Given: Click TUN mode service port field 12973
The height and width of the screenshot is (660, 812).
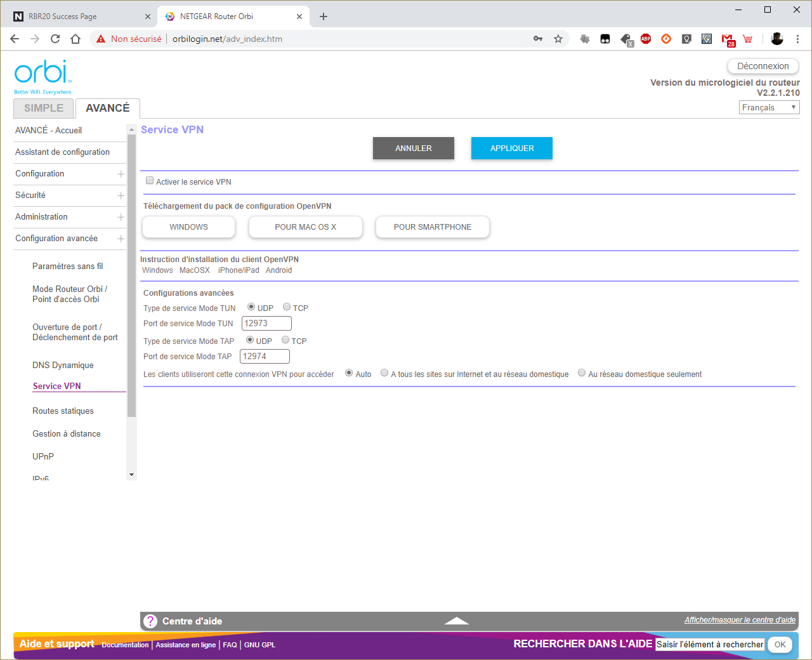Looking at the screenshot, I should 266,323.
